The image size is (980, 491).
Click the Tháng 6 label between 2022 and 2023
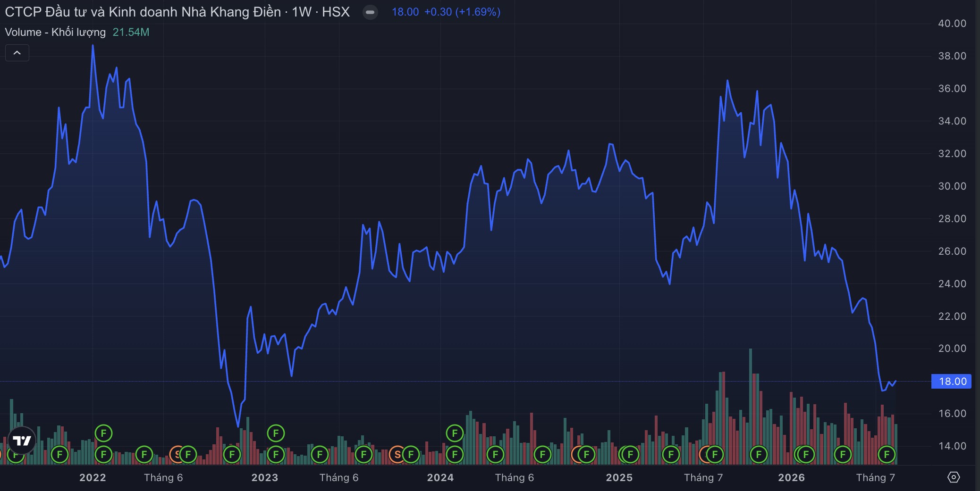163,477
